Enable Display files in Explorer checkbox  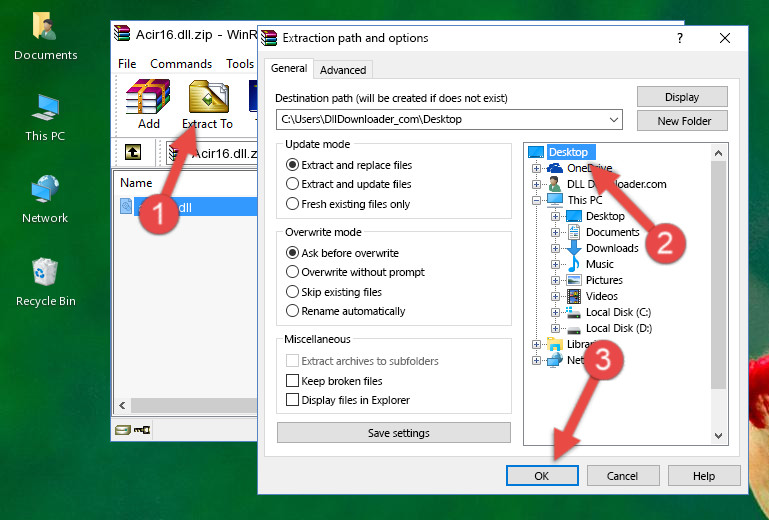pyautogui.click(x=292, y=400)
